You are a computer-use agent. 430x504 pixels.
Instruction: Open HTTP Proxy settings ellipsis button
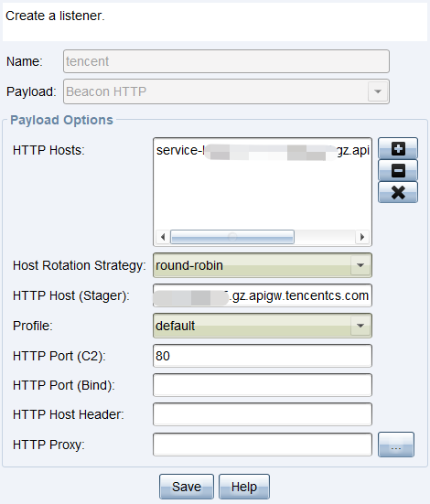pos(396,445)
